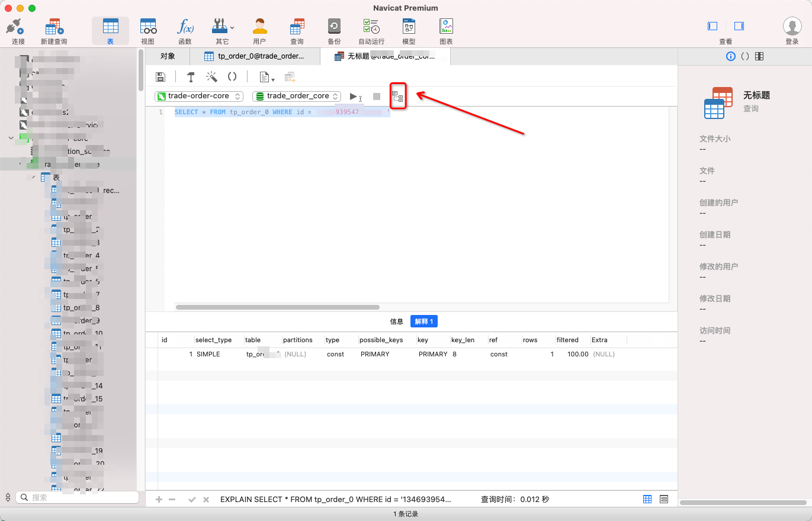This screenshot has width=812, height=521.
Task: Select the 表 tables toolbar icon
Action: coord(110,27)
